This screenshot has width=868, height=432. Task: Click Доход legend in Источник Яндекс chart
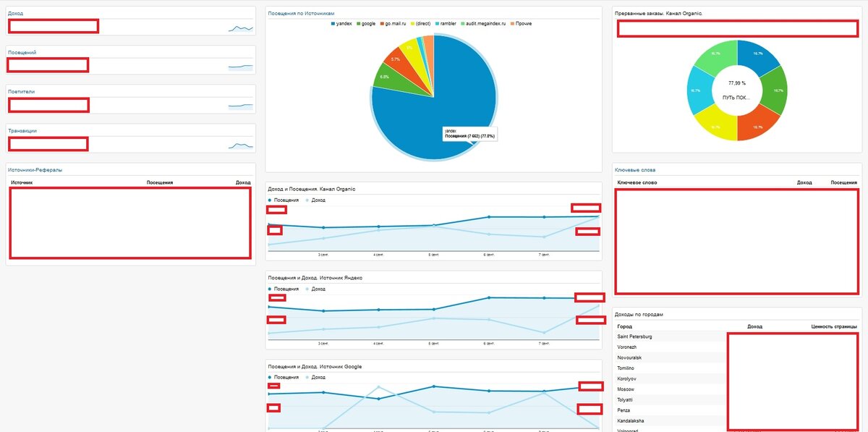coord(315,289)
